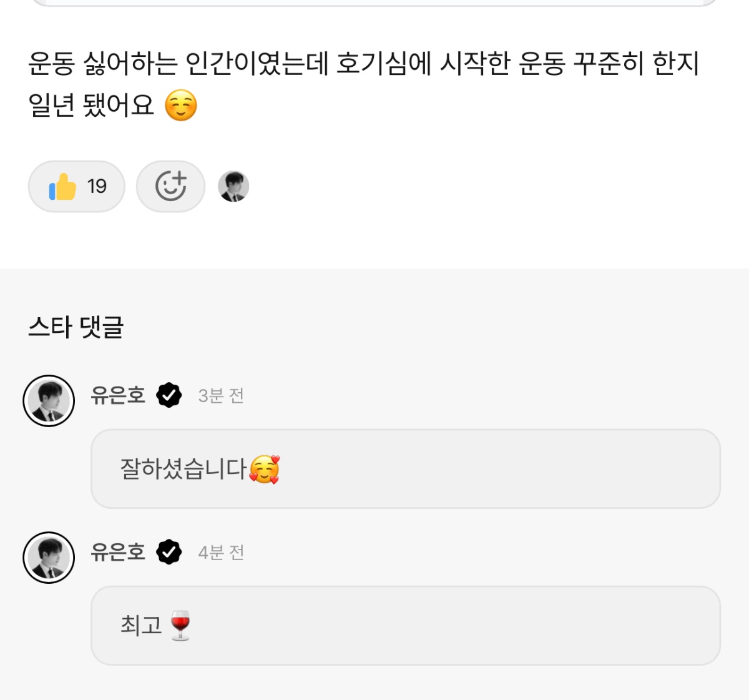Tap the 3분 전 timestamp
749x700 pixels.
(x=221, y=396)
